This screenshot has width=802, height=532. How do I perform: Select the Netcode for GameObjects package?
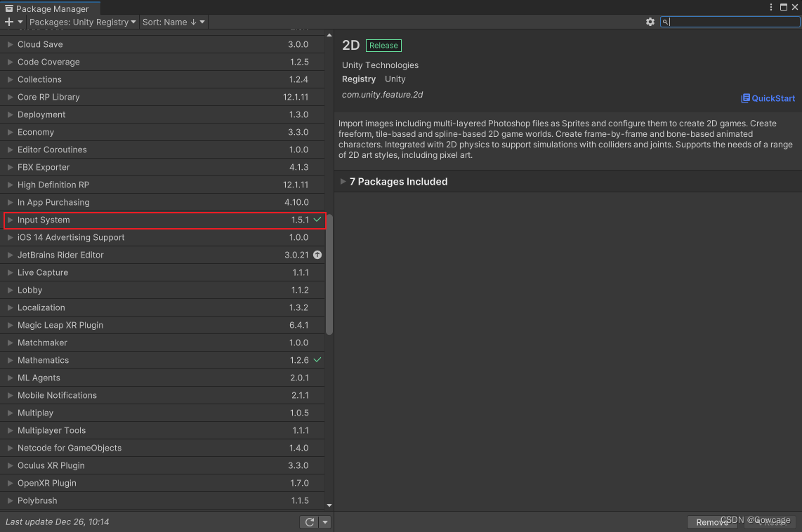point(162,448)
